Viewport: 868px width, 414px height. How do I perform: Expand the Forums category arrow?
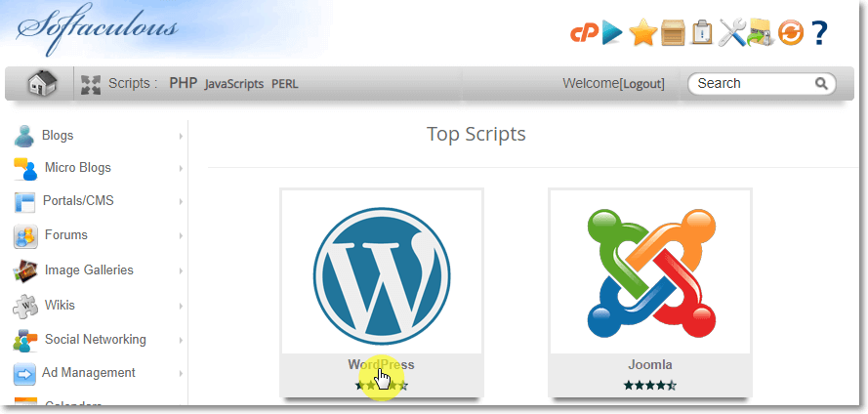[x=181, y=236]
